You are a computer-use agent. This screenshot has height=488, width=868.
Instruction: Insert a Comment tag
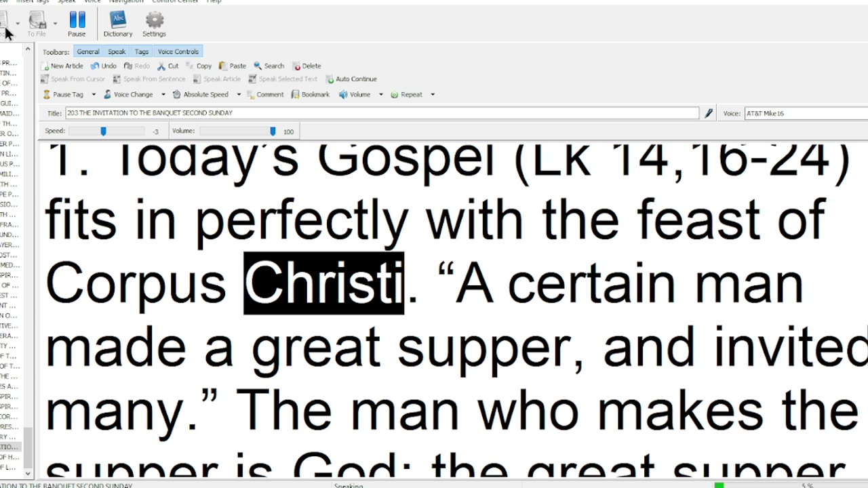click(x=265, y=95)
